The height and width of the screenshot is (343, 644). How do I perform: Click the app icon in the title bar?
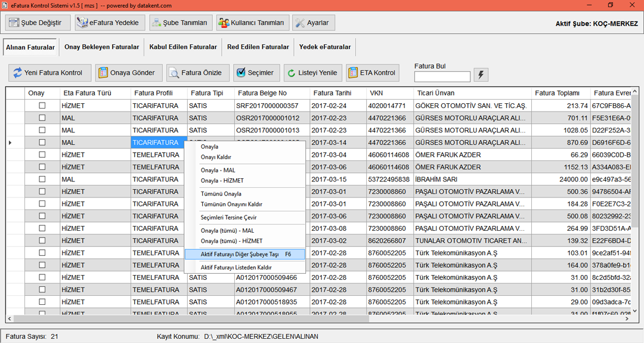coord(5,5)
